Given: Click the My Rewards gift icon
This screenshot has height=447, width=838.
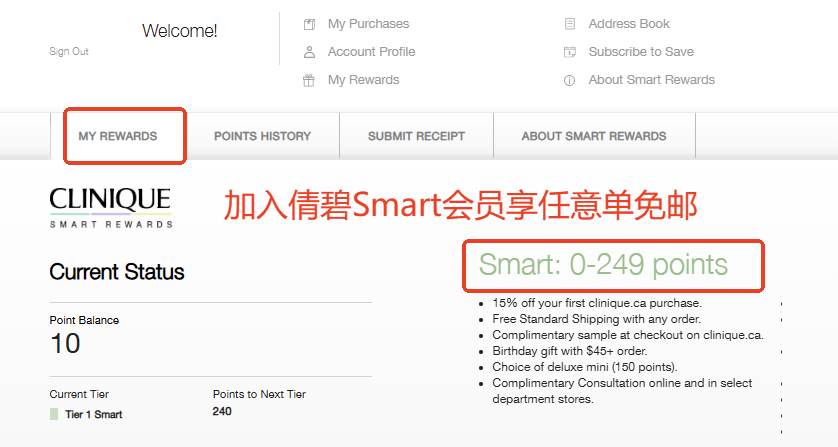Looking at the screenshot, I should coord(309,80).
